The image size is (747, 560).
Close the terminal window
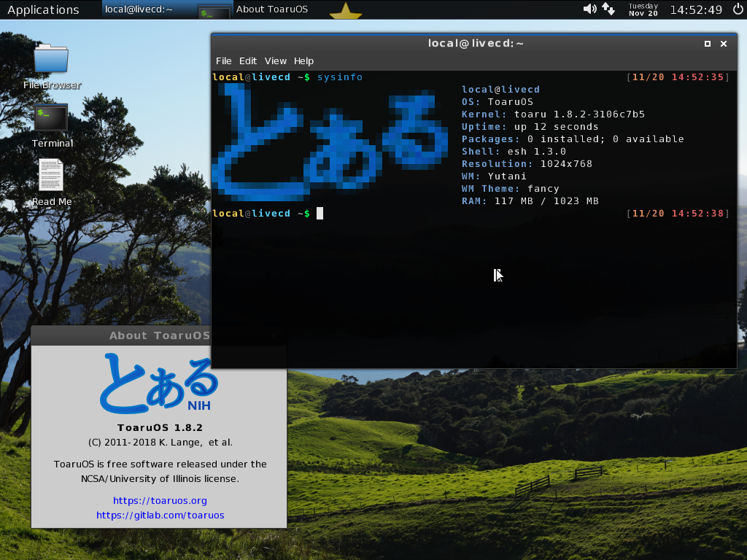click(x=724, y=44)
